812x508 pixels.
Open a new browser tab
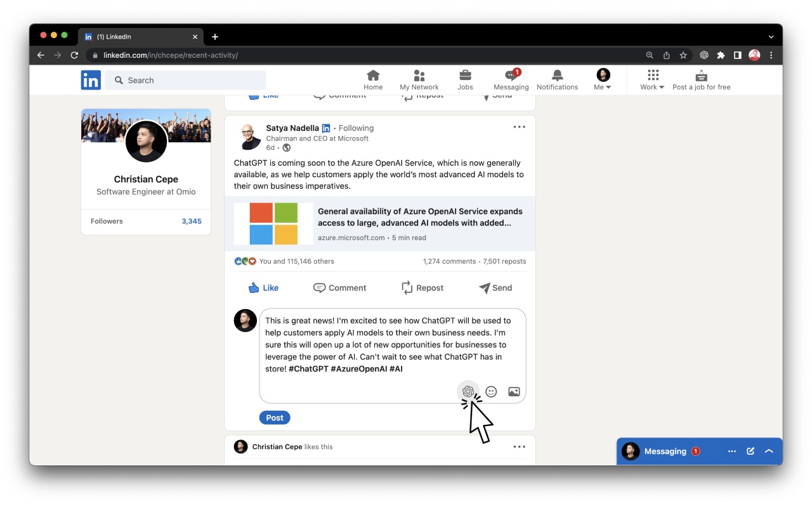pos(214,37)
